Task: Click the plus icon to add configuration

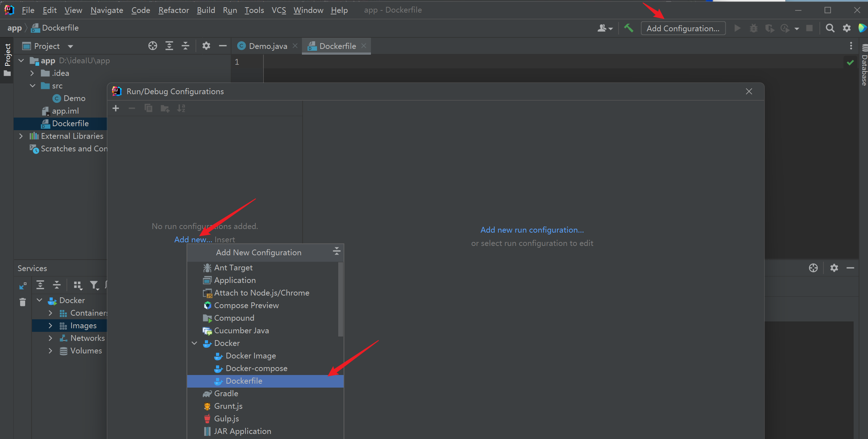Action: pyautogui.click(x=116, y=108)
